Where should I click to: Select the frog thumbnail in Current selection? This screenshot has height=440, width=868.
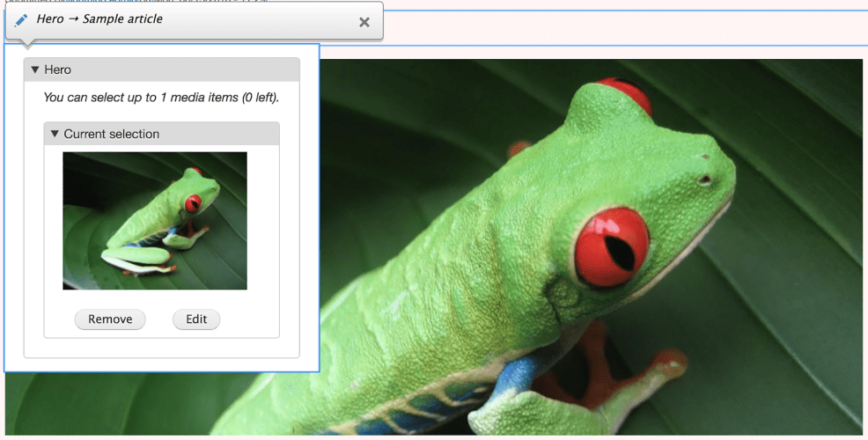(155, 221)
